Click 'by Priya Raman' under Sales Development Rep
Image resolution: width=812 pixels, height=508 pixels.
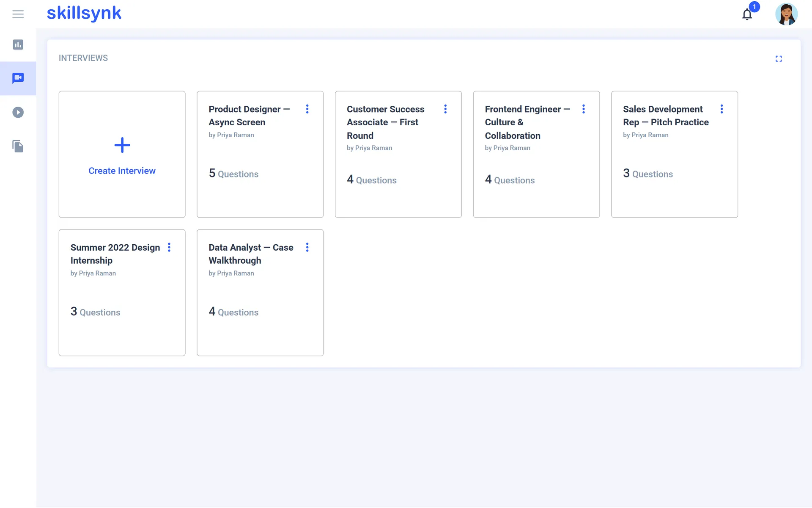point(645,135)
